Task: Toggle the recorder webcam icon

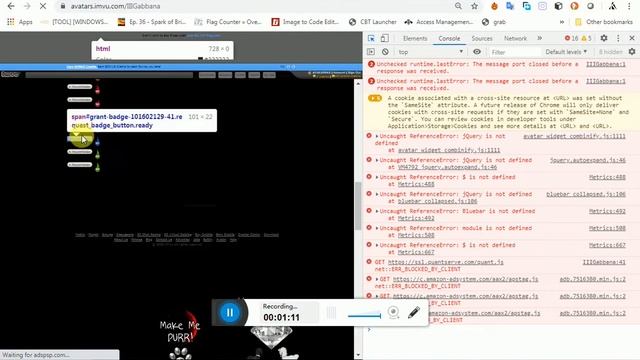Action: [393, 313]
